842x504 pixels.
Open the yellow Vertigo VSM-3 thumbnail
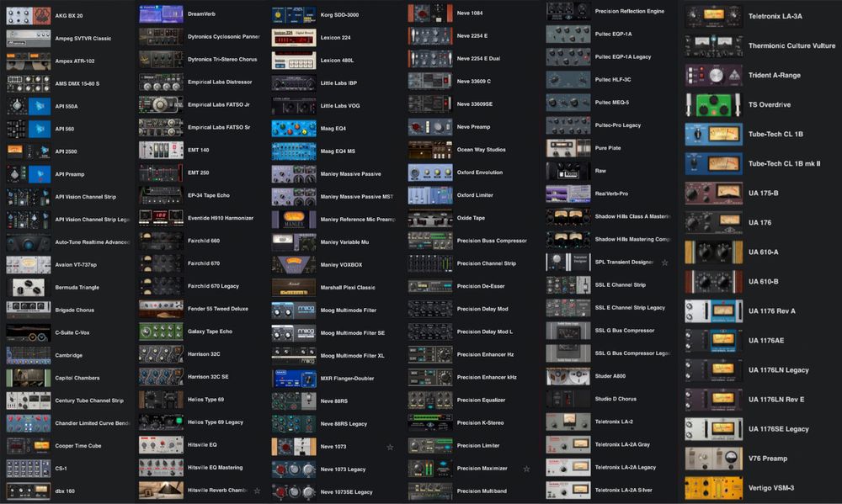point(714,488)
